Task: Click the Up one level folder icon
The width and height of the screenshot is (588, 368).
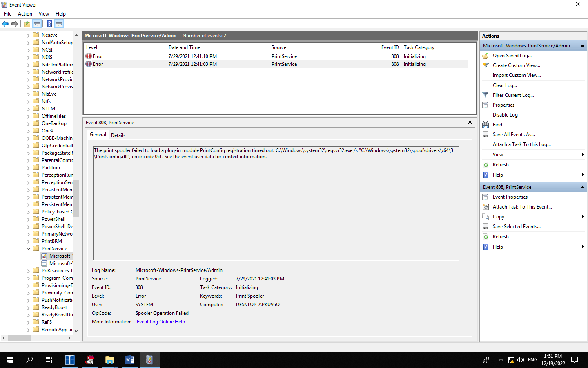Action: click(27, 24)
